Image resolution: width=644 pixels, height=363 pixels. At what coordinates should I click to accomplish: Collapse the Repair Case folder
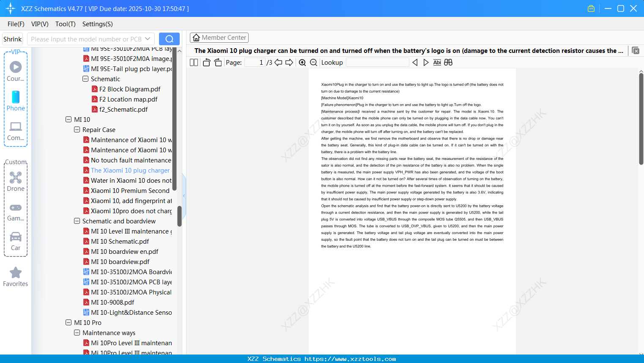(x=77, y=130)
